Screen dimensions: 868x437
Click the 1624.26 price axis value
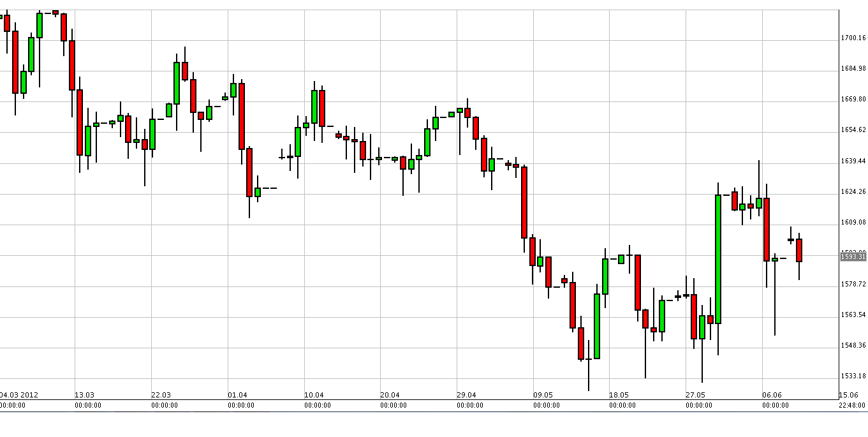pyautogui.click(x=853, y=192)
